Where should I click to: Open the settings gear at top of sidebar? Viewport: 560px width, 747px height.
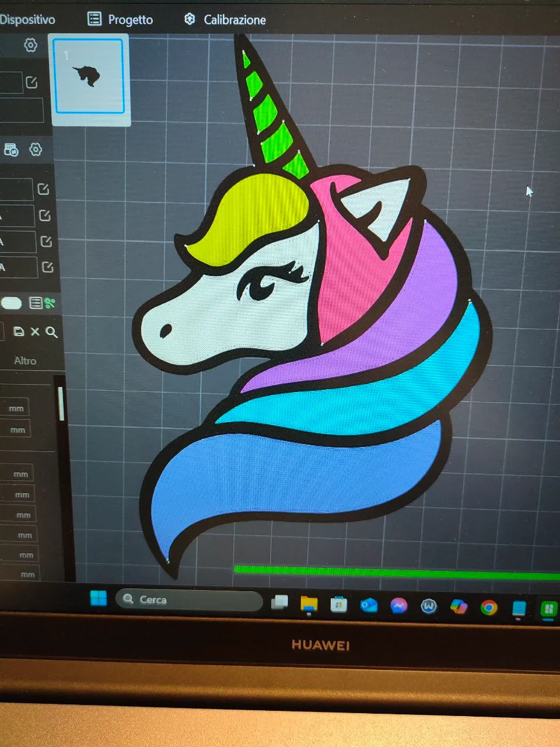tap(31, 45)
